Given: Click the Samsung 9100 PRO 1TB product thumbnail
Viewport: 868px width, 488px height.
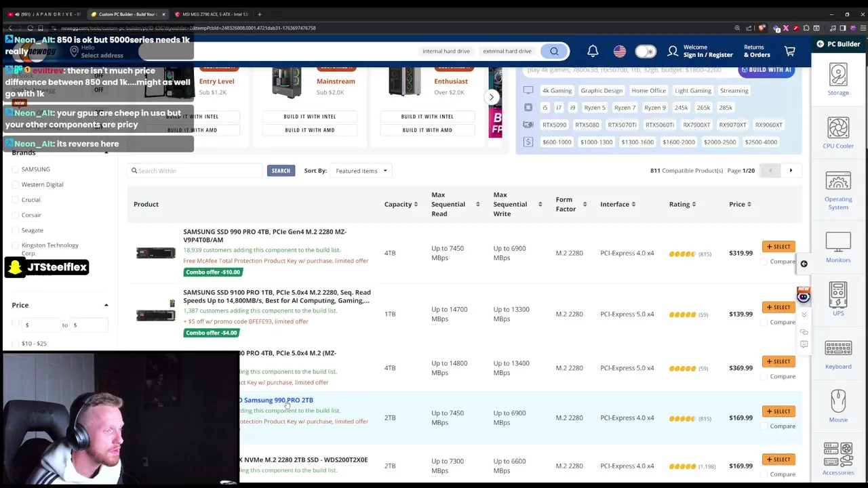Looking at the screenshot, I should point(156,310).
